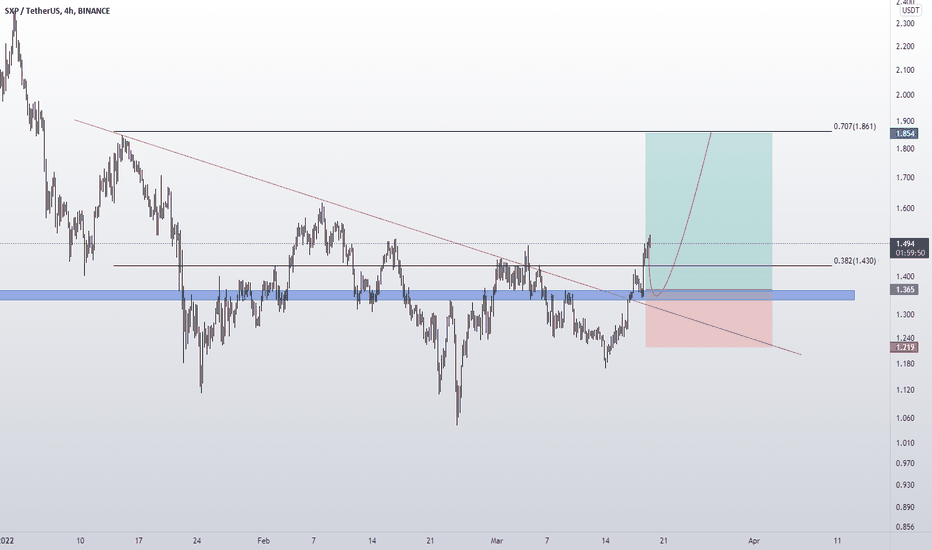The width and height of the screenshot is (932, 550).
Task: Select the 0.382(1.430) Fibonacci label
Action: (854, 261)
